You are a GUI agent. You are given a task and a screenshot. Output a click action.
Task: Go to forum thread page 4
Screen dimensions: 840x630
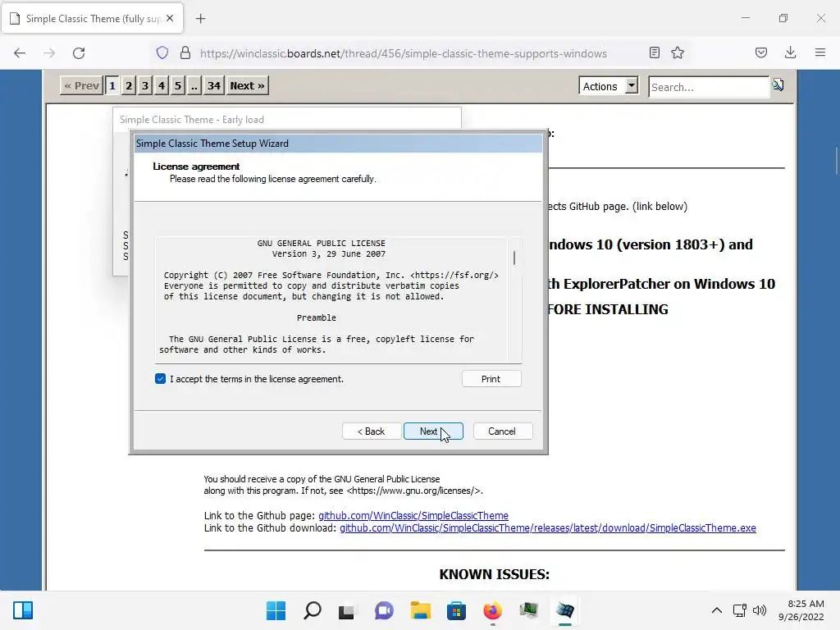(162, 85)
